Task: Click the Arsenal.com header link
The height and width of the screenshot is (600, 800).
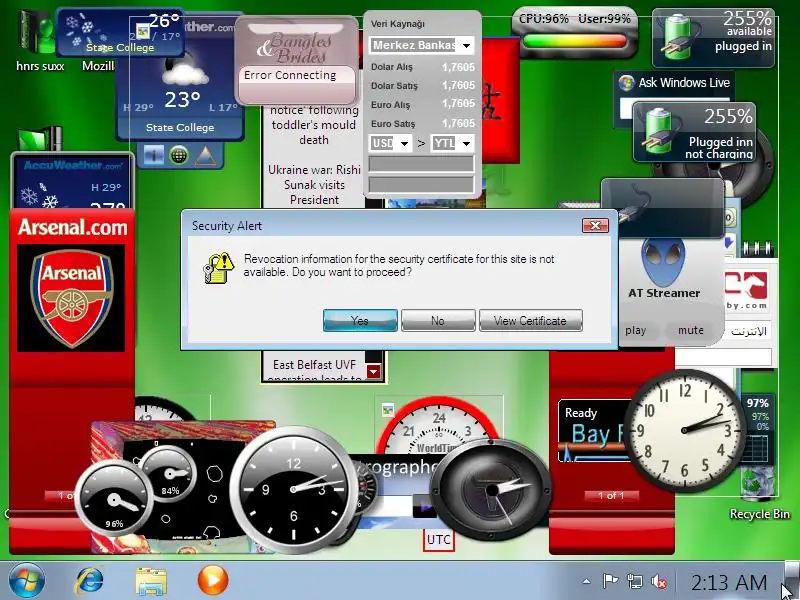Action: coord(72,227)
